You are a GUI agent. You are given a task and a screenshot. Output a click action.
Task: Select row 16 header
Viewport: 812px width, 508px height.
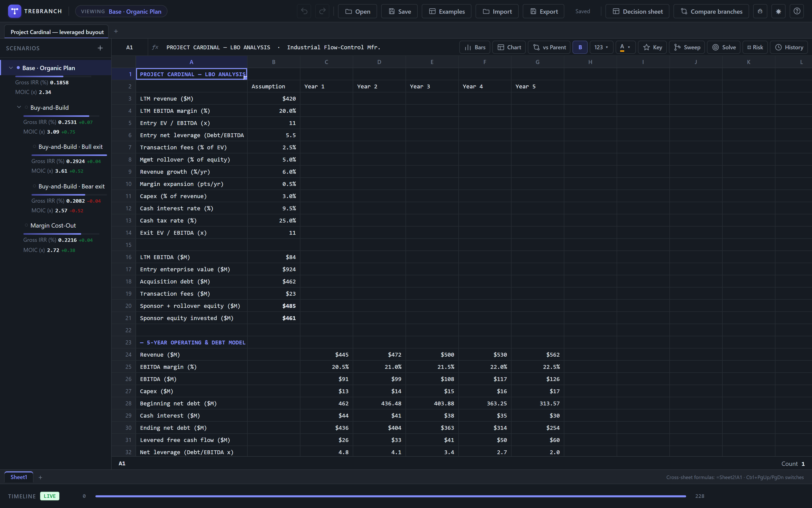point(124,257)
